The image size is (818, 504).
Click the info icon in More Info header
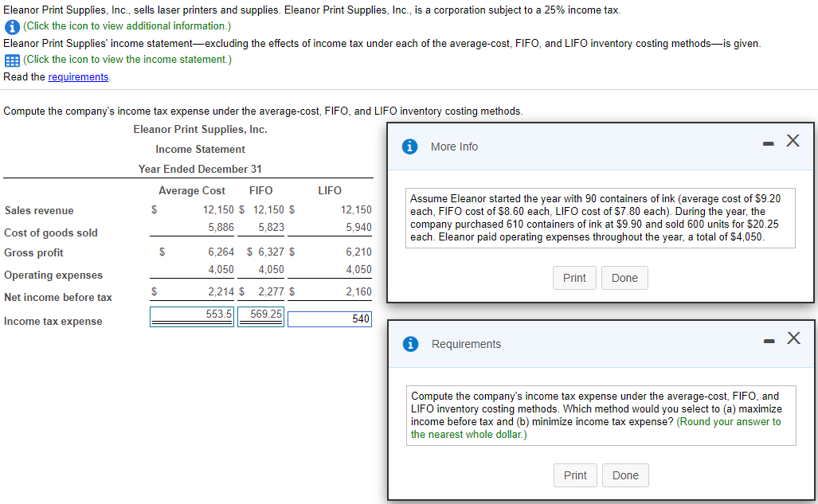(409, 147)
